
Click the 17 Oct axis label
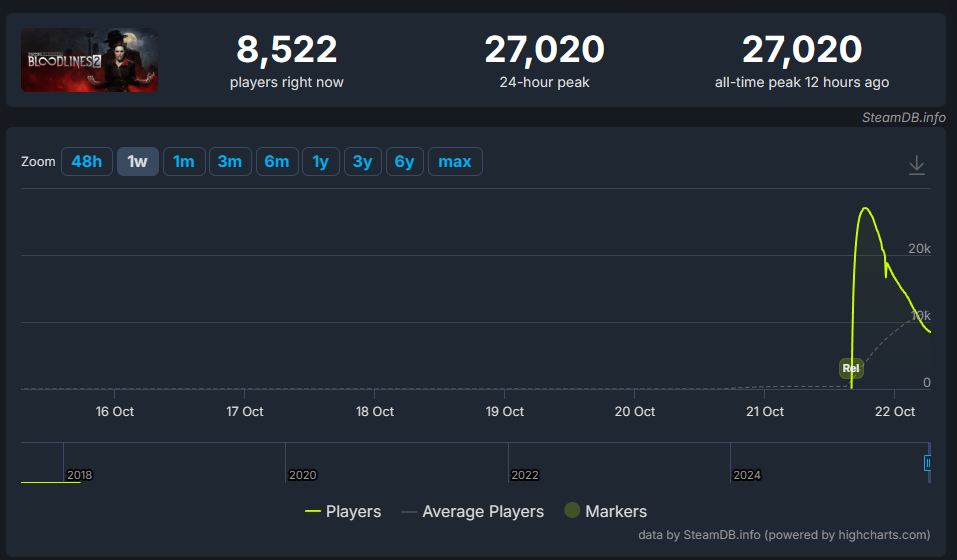(245, 412)
